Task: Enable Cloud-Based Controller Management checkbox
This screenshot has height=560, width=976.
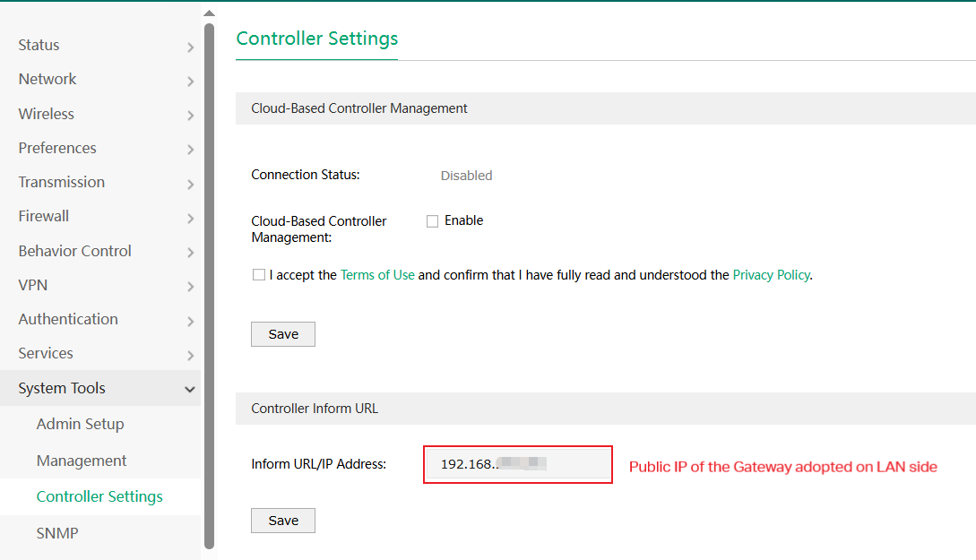Action: coord(432,221)
